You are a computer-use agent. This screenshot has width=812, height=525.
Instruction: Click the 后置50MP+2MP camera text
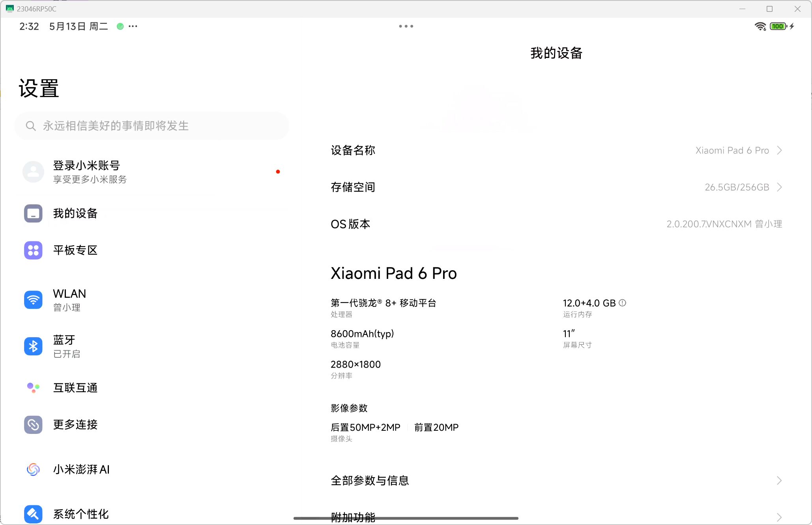coord(365,427)
